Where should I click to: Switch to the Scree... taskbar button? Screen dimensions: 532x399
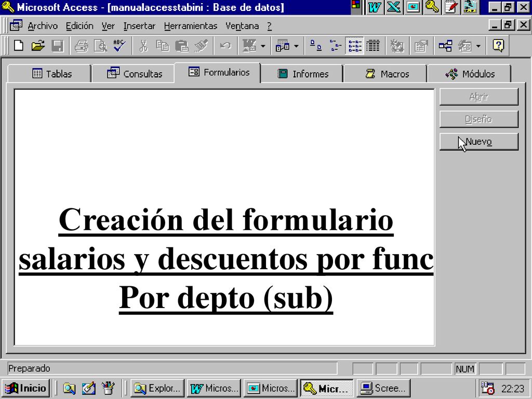(383, 388)
